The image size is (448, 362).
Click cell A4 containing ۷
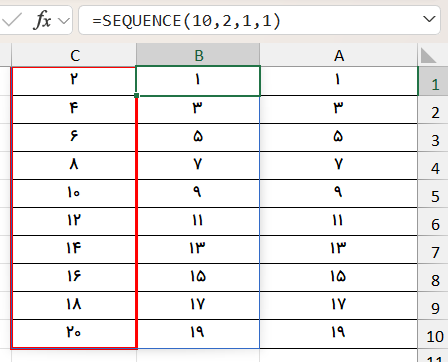pos(339,166)
